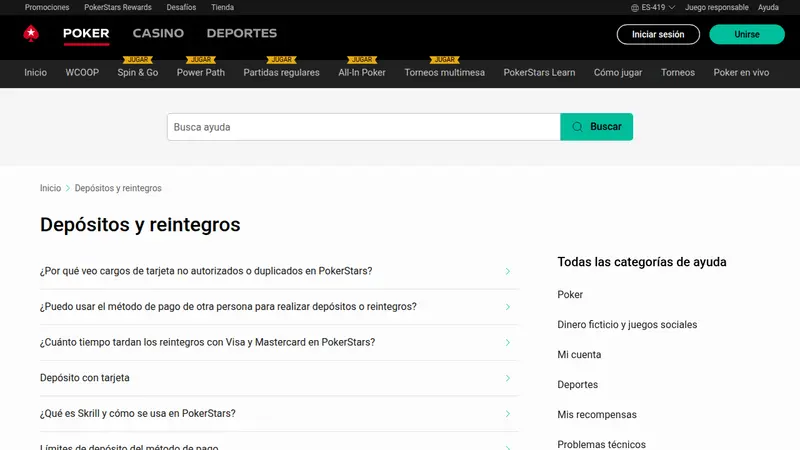Open Spin & Go menu item
This screenshot has height=450, width=800.
[x=138, y=72]
